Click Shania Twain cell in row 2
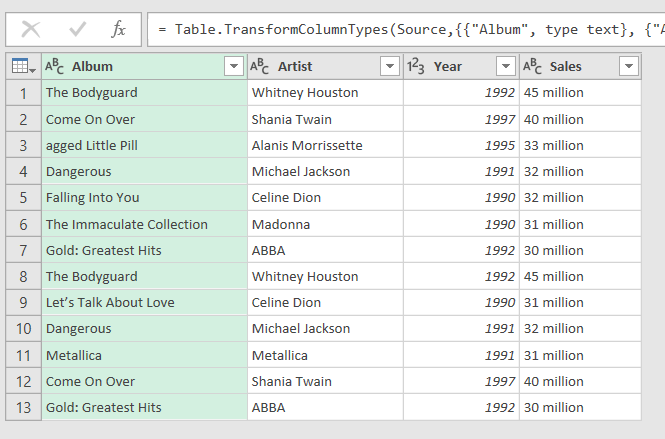 click(325, 120)
